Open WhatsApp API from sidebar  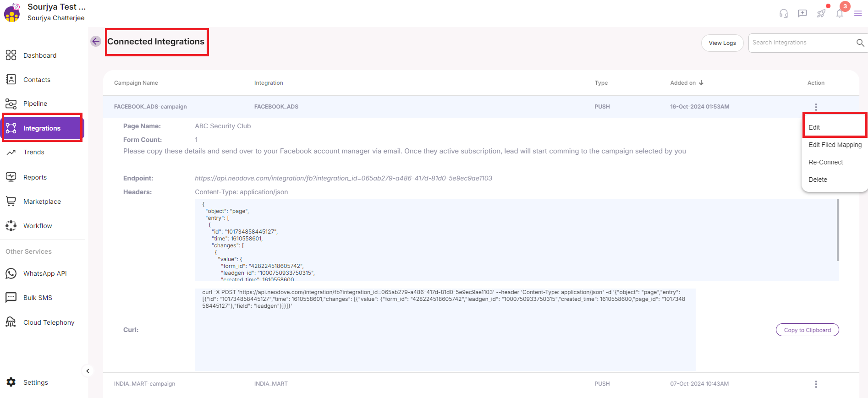point(44,273)
